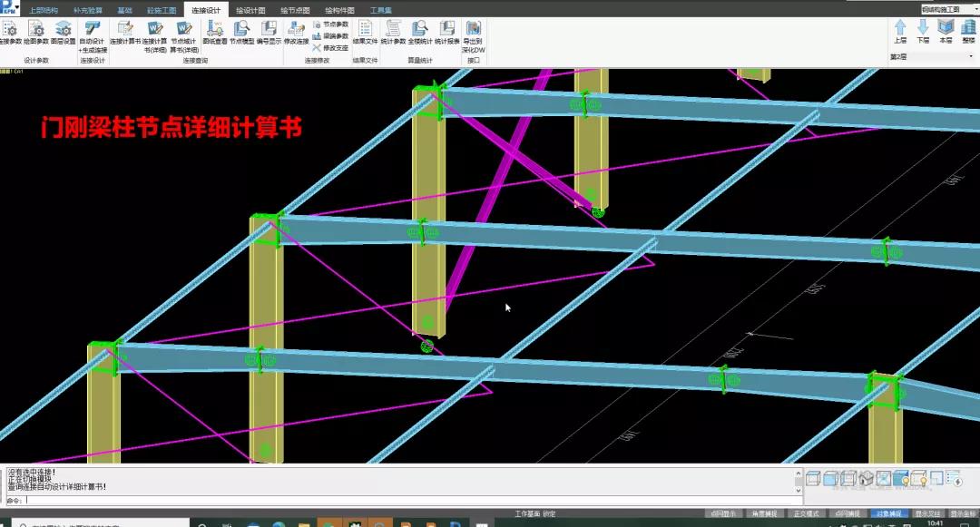Open the 工具集 ribbon tab
This screenshot has height=527, width=980.
pyautogui.click(x=381, y=9)
